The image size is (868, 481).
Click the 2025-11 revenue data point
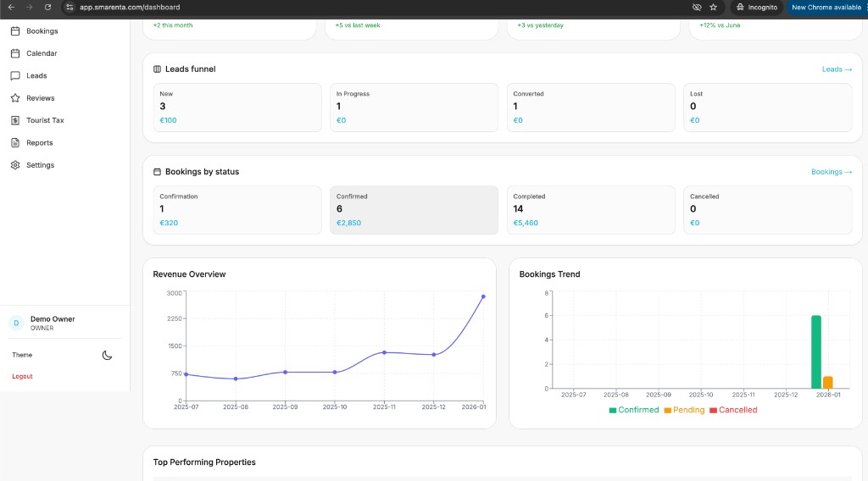tap(384, 352)
